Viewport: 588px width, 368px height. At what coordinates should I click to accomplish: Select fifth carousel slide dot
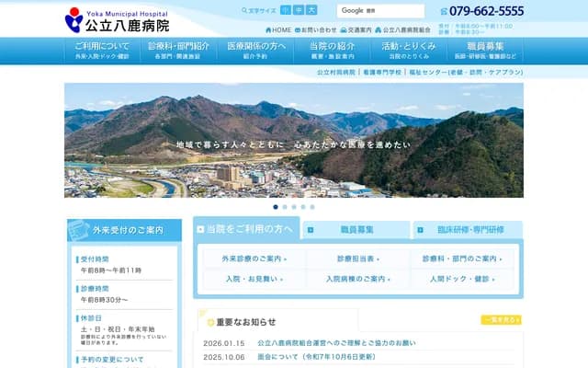point(312,207)
